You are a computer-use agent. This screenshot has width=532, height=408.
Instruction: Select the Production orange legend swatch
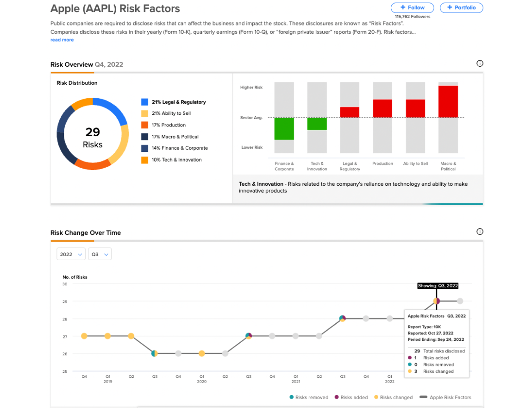tap(144, 125)
